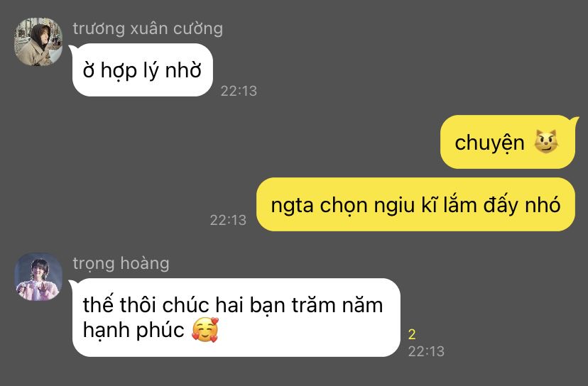Tap the smirking cat emoji
Screen dimensions: 588x386
[x=546, y=142]
